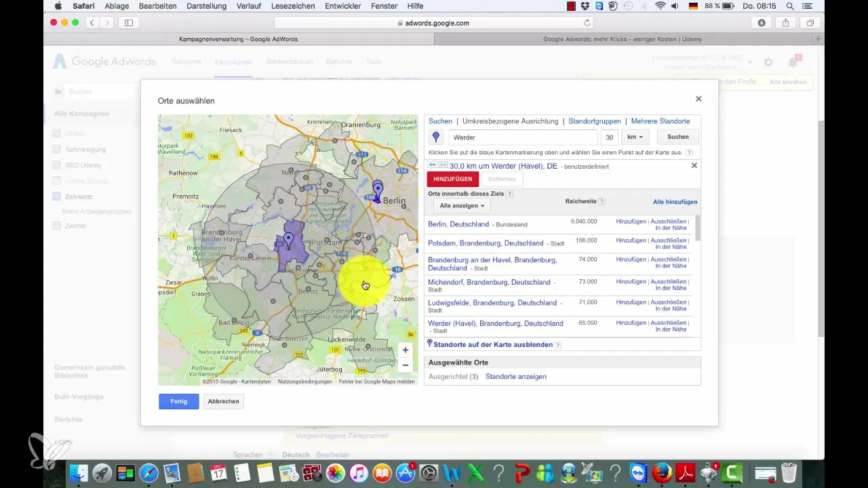Viewport: 868px width, 488px height.
Task: Click Alle hinzufügen link
Action: click(675, 202)
